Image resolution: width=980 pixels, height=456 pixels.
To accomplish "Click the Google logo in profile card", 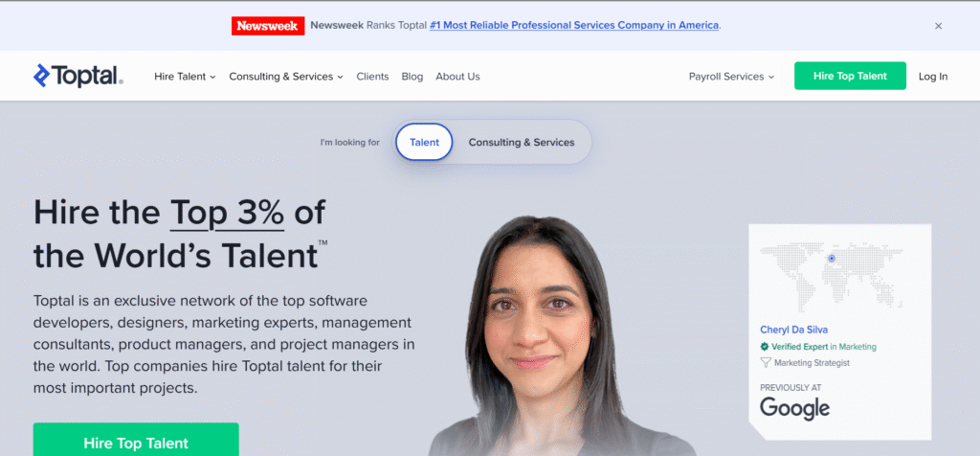I will [x=794, y=408].
